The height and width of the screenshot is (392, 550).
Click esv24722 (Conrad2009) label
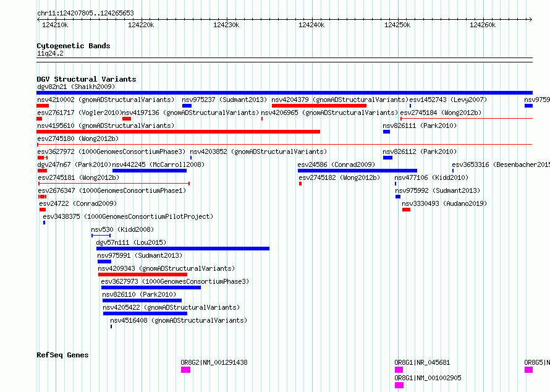[78, 203]
